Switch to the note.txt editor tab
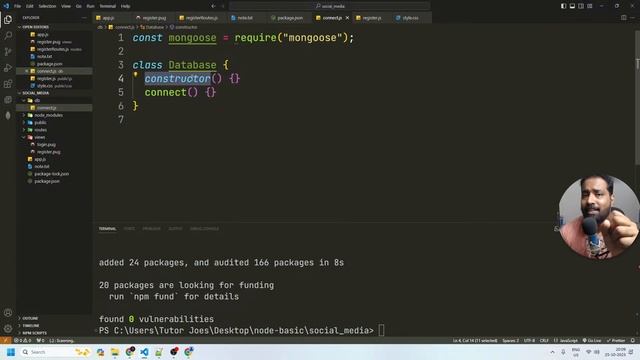 [x=245, y=18]
